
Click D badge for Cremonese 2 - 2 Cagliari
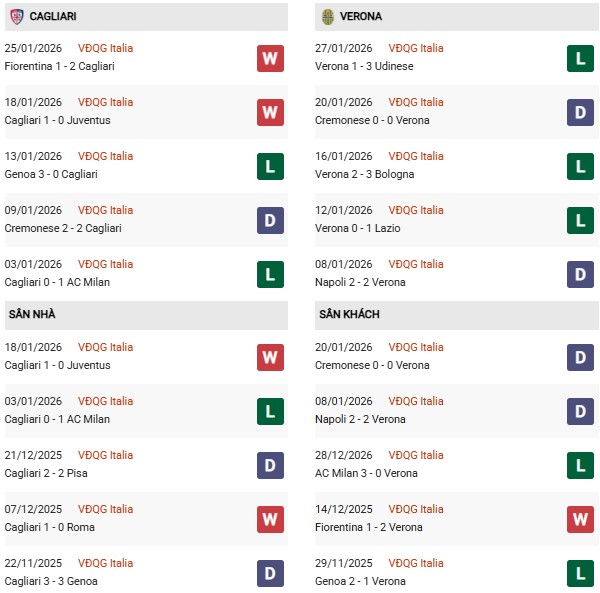pos(270,220)
